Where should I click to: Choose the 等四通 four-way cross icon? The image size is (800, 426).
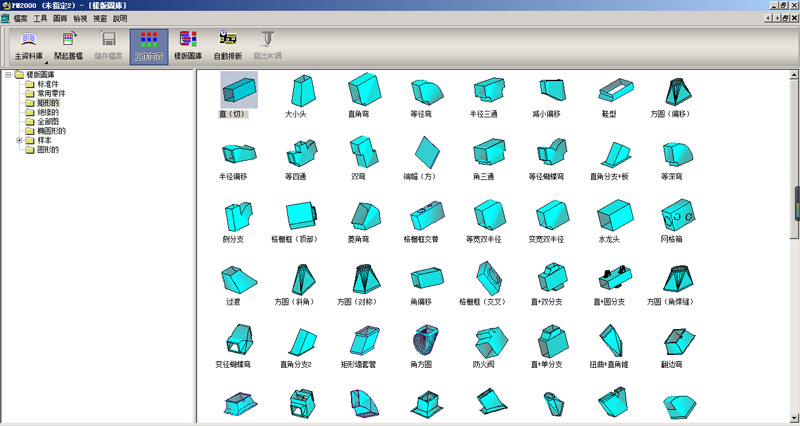coord(302,154)
